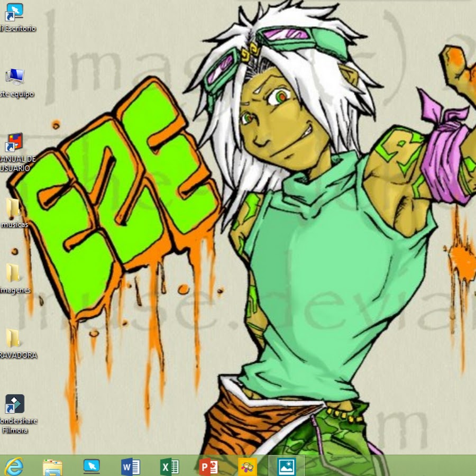Select the musicas folder icon
This screenshot has width=476, height=476.
coord(13,208)
